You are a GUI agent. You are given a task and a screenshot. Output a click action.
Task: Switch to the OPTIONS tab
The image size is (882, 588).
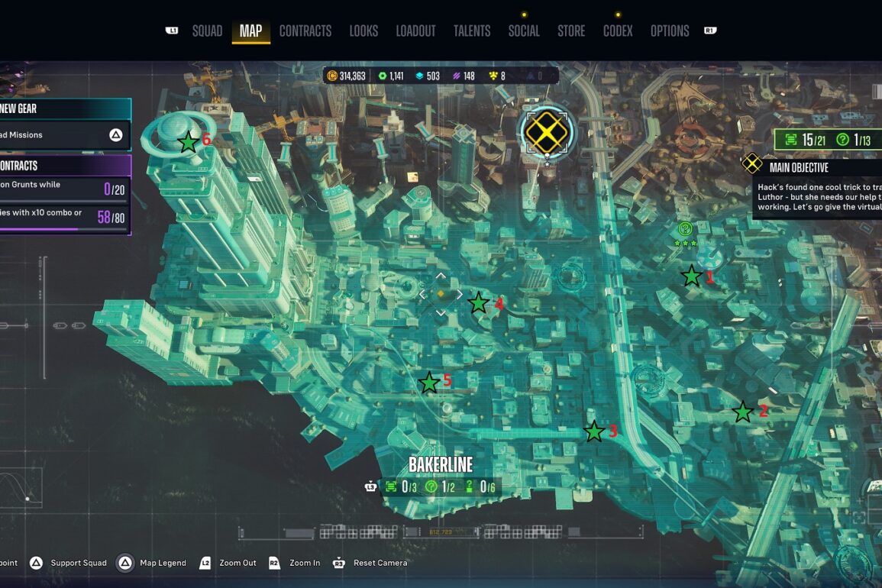[670, 31]
